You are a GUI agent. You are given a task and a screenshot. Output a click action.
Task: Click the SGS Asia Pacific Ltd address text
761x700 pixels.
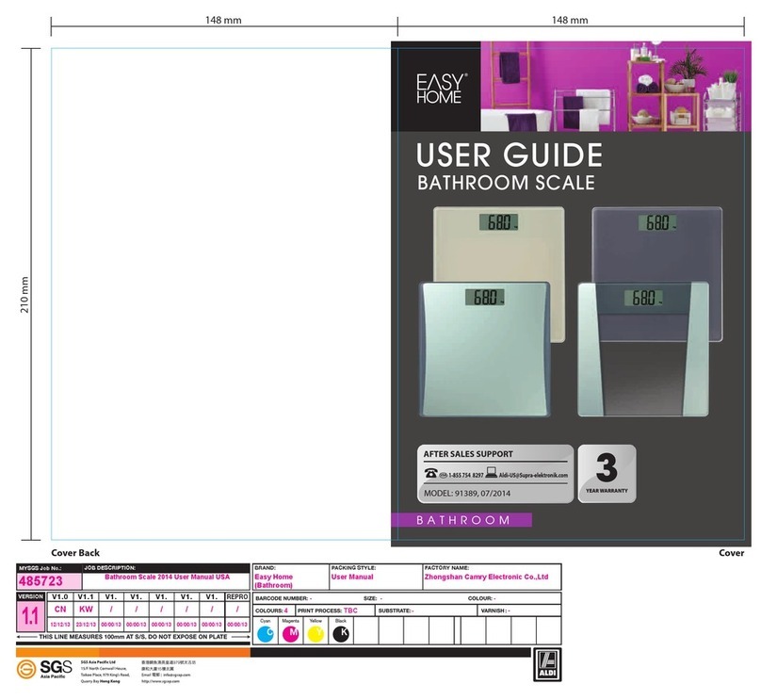[105, 672]
